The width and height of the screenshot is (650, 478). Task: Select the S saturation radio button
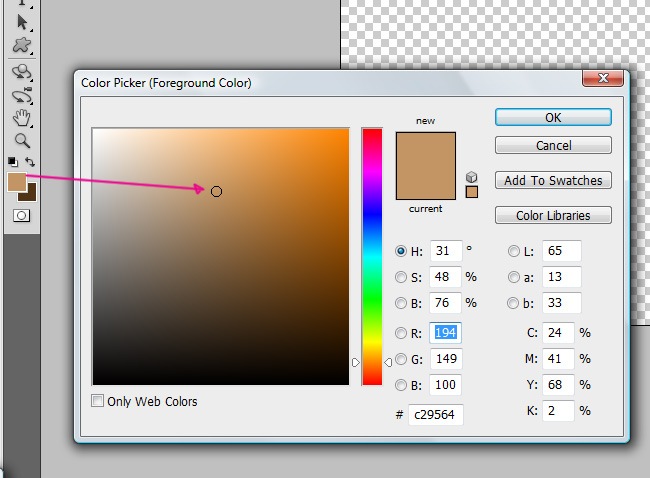coord(400,277)
